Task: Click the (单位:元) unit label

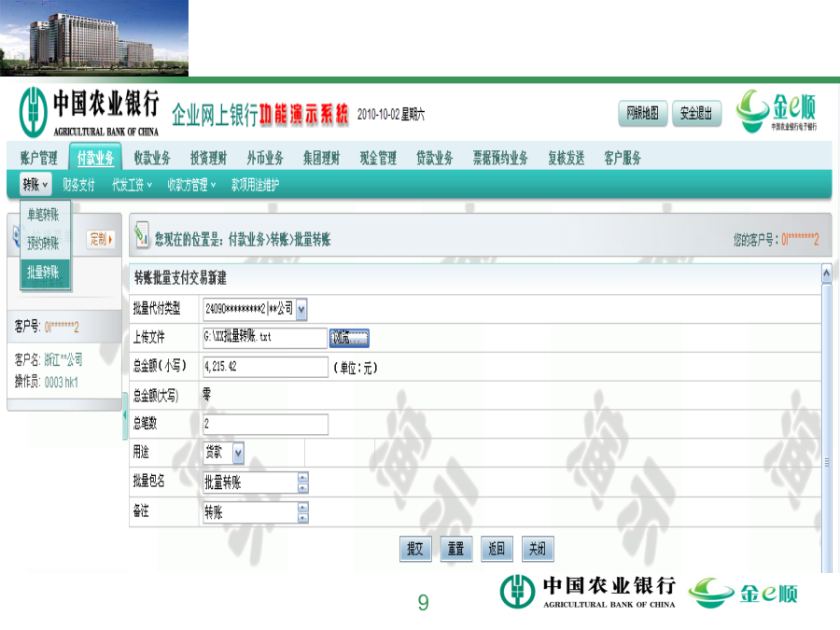Action: click(356, 368)
